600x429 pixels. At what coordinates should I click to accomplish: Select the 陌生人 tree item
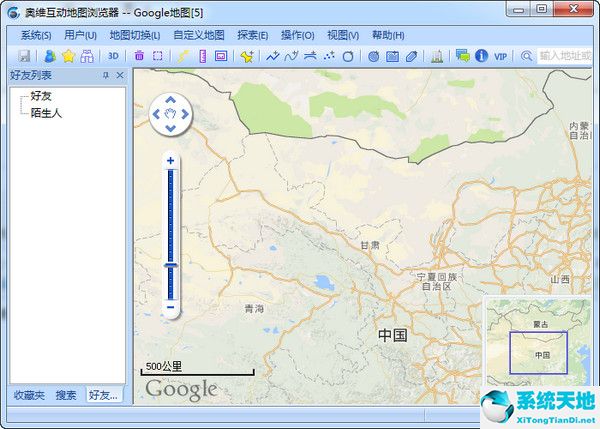pos(46,113)
